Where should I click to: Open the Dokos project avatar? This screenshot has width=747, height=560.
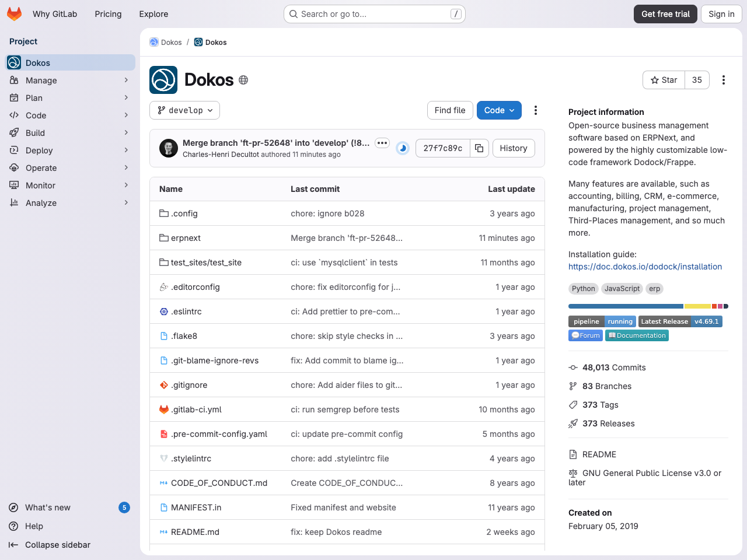pyautogui.click(x=163, y=79)
